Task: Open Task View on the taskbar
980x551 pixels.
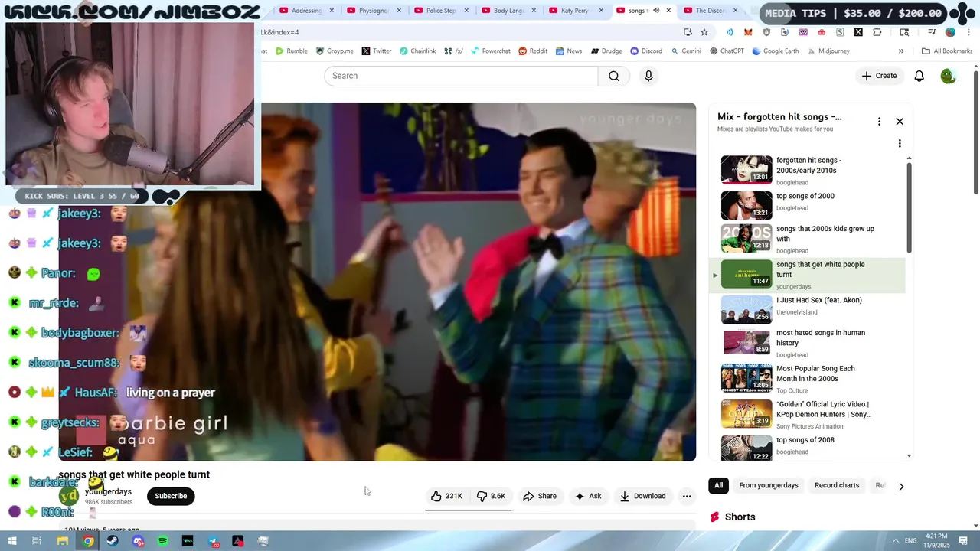Action: click(x=36, y=541)
